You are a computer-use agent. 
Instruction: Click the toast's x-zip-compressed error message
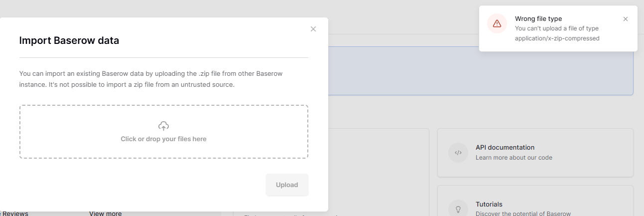[557, 33]
